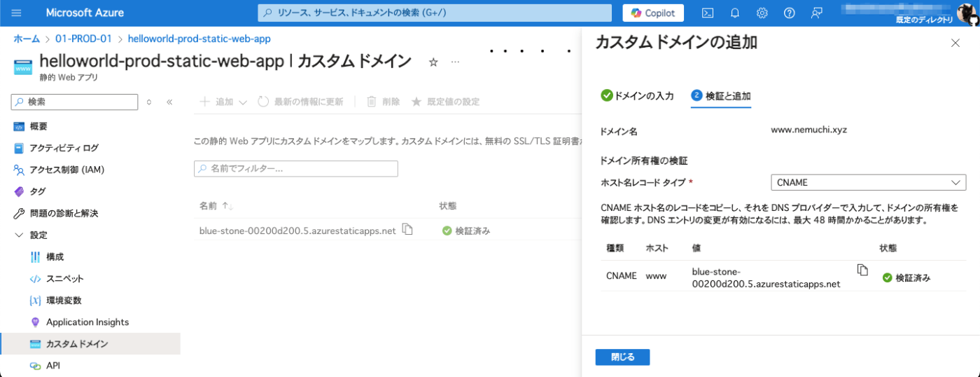
Task: Click the 状態 column header in main list
Action: pos(448,206)
